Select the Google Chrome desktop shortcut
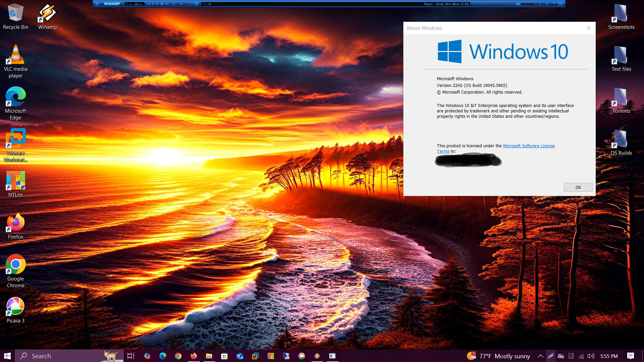 (x=15, y=271)
